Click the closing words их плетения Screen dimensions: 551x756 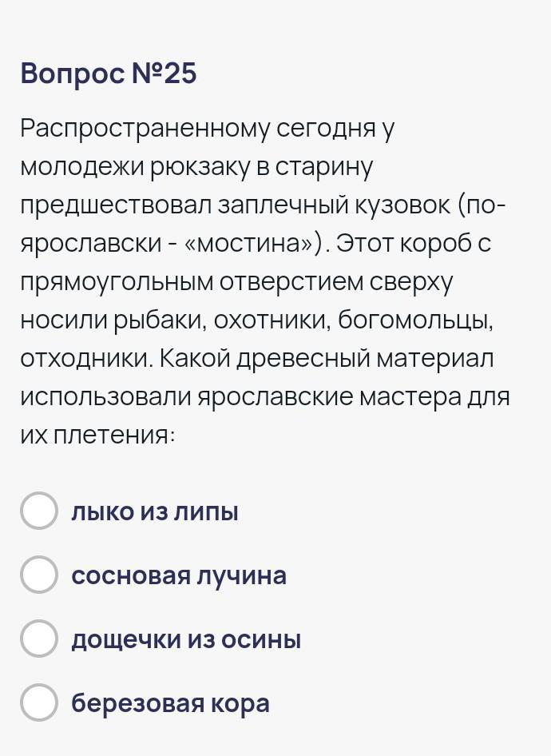[x=97, y=436]
